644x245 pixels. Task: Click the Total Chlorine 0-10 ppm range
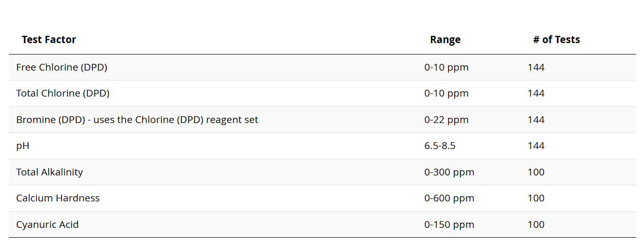click(446, 93)
